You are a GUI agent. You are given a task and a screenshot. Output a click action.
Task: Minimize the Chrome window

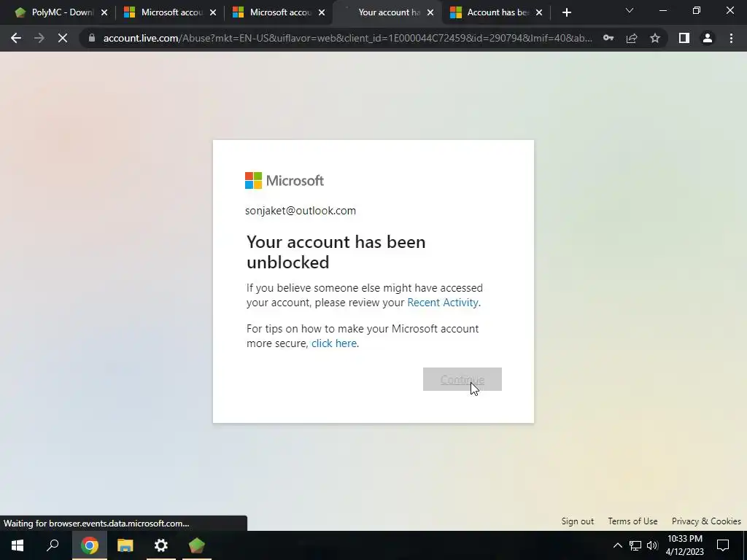click(662, 10)
